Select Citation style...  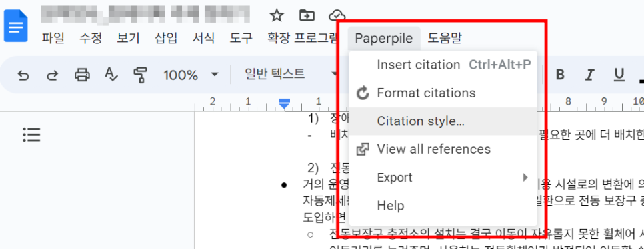[x=443, y=121]
